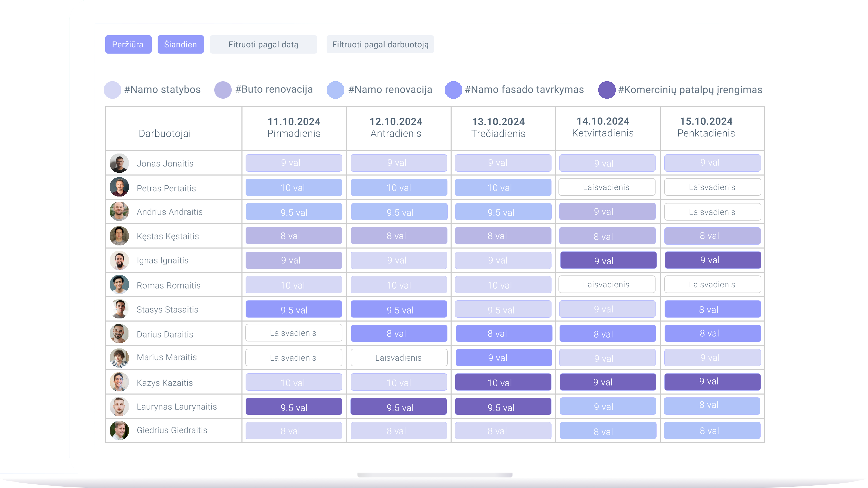Screen dimensions: 868x488
Task: Select #Komercinių patalpų įrengimas color dot
Action: (607, 90)
